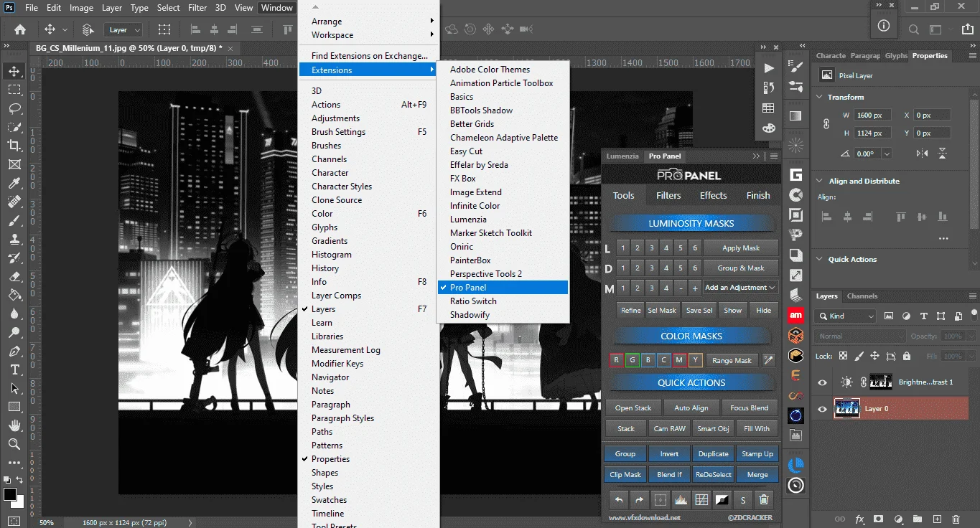The image size is (980, 528).
Task: Collapse the Transform section in Properties
Action: click(820, 97)
